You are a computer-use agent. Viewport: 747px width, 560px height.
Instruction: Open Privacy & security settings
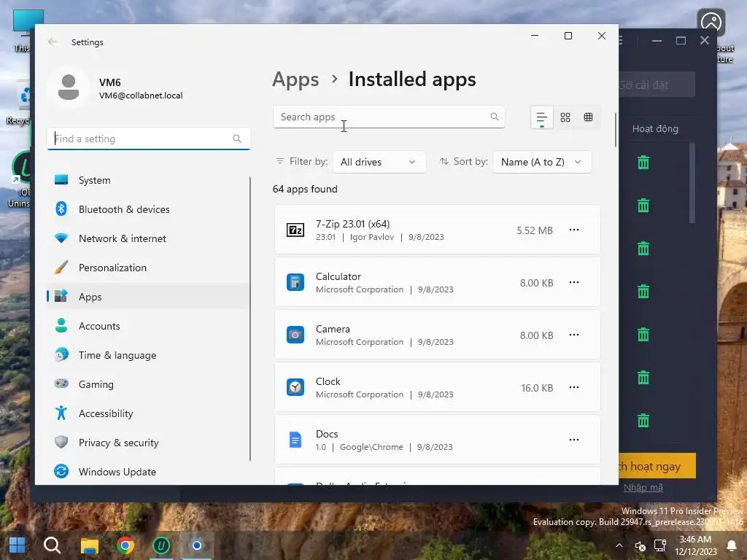[x=147, y=443]
